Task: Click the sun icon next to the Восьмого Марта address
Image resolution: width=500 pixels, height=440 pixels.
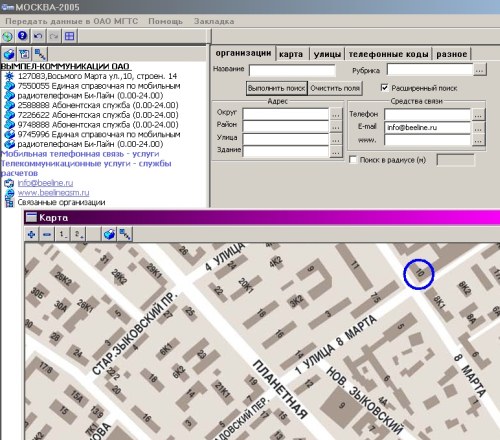Action: point(9,76)
